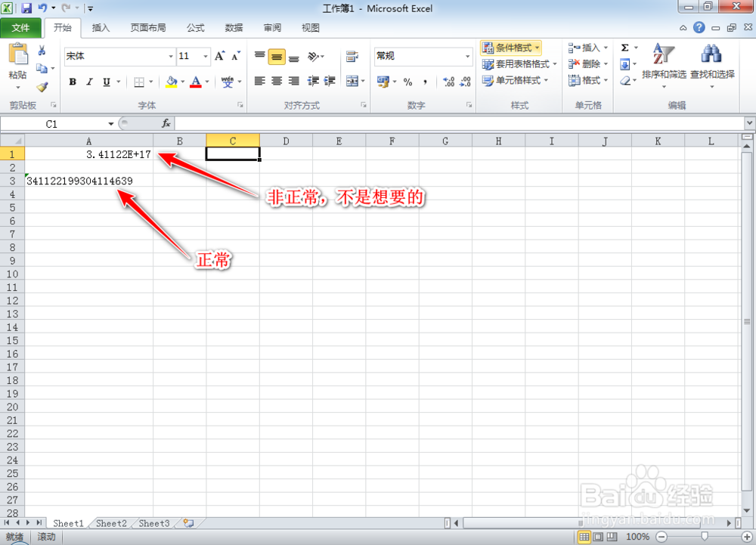Switch to the 插入 ribbon tab
The image size is (756, 545).
pos(102,27)
